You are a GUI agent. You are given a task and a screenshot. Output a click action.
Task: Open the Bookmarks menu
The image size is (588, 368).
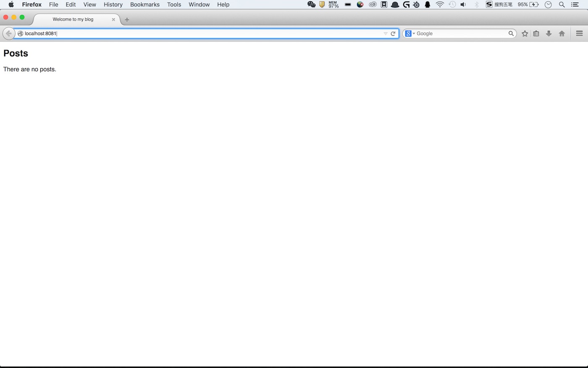(x=144, y=5)
